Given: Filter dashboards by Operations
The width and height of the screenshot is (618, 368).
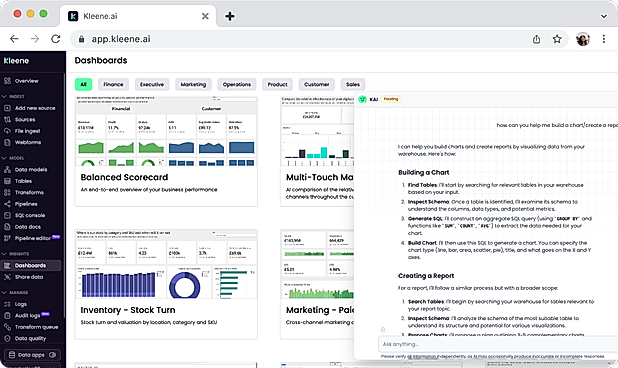Looking at the screenshot, I should click(236, 84).
